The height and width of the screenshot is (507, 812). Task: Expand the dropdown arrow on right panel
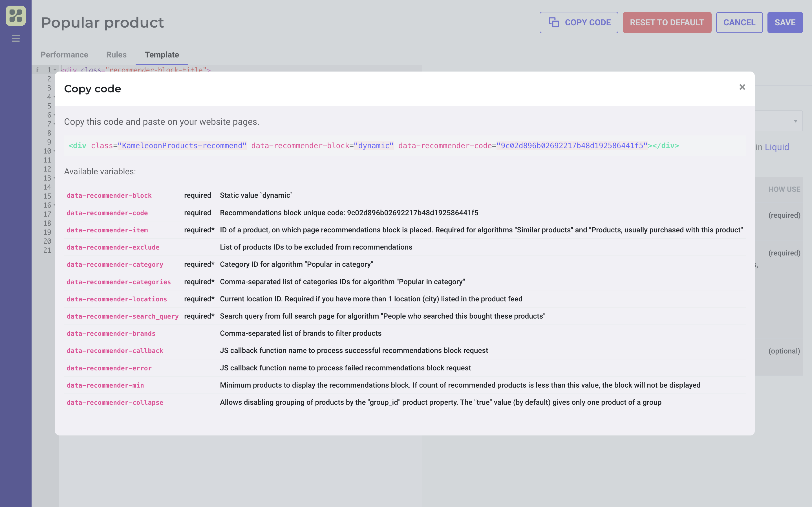pyautogui.click(x=795, y=121)
